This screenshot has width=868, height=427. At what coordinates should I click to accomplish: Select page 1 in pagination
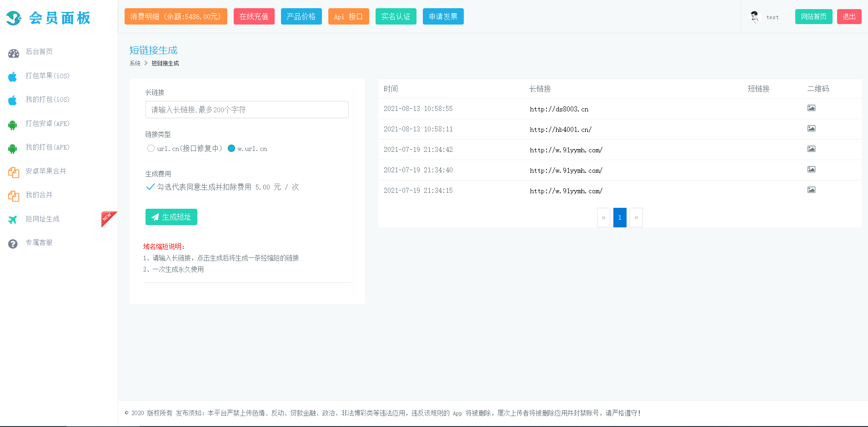(x=620, y=217)
